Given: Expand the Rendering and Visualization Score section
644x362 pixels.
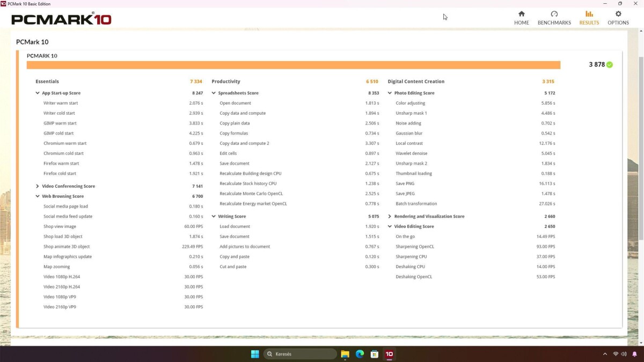Looking at the screenshot, I should (x=390, y=217).
